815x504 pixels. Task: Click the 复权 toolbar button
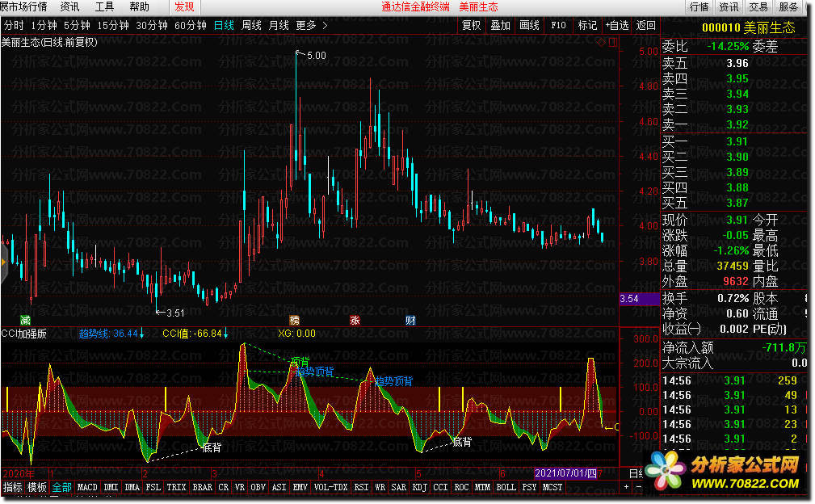tap(472, 25)
